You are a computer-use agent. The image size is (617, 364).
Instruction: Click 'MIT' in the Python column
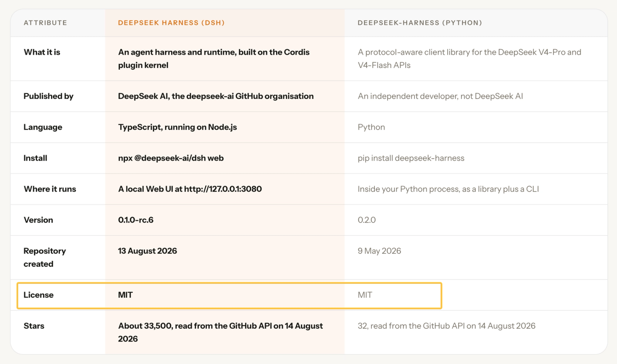(x=365, y=295)
